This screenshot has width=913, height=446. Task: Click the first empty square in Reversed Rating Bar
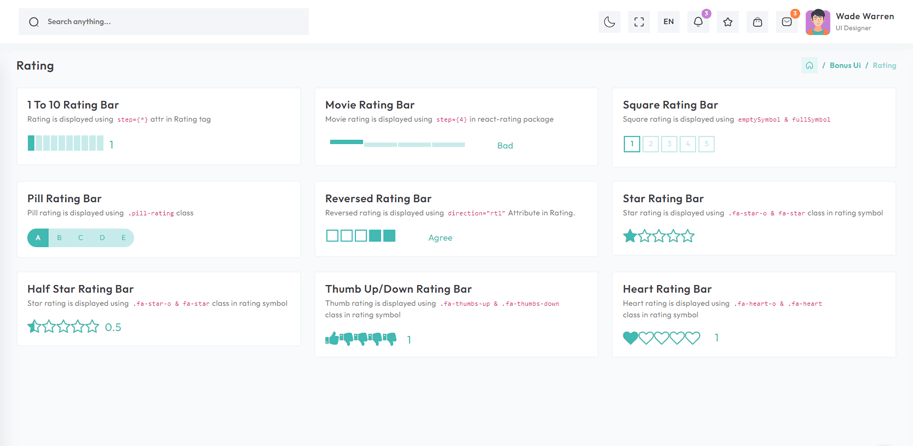click(x=332, y=236)
